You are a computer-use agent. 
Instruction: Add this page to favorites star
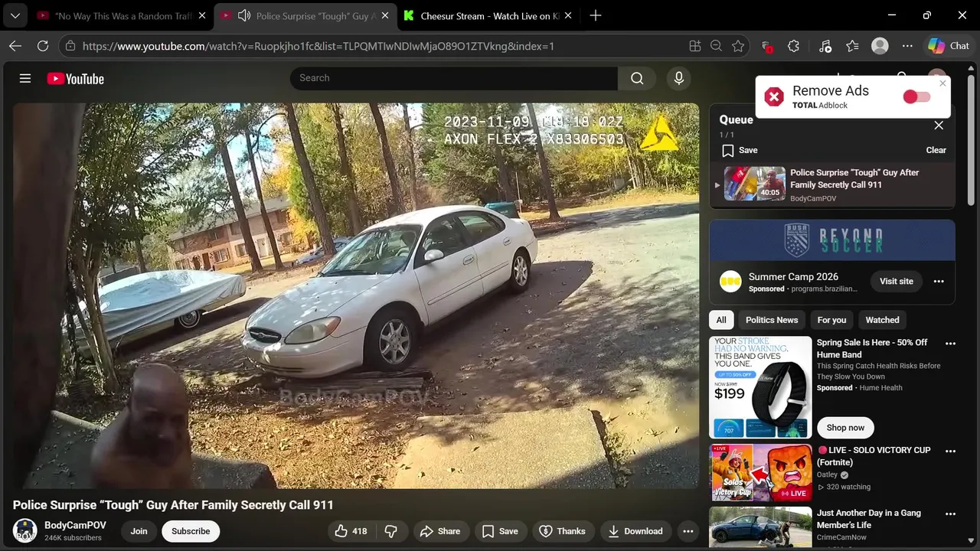point(738,46)
